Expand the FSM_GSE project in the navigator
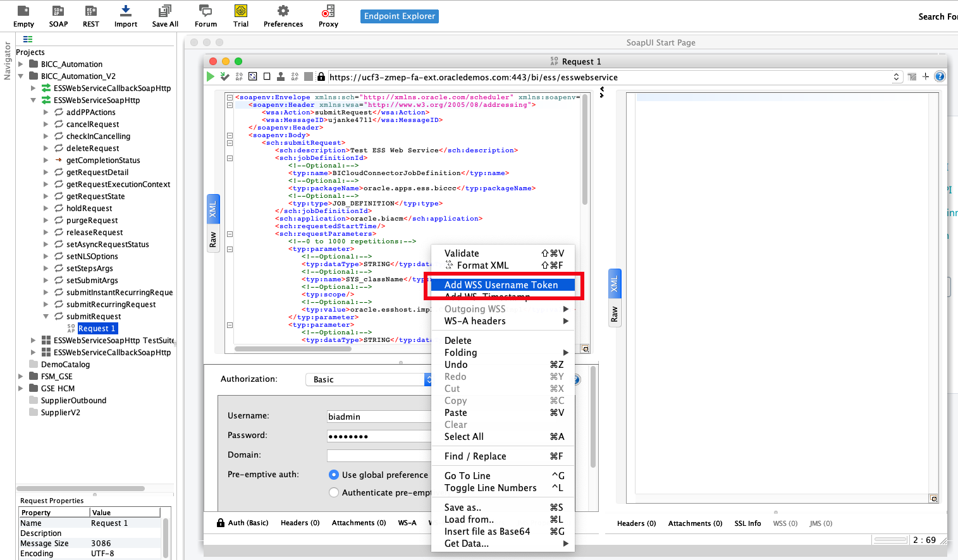 (x=21, y=376)
